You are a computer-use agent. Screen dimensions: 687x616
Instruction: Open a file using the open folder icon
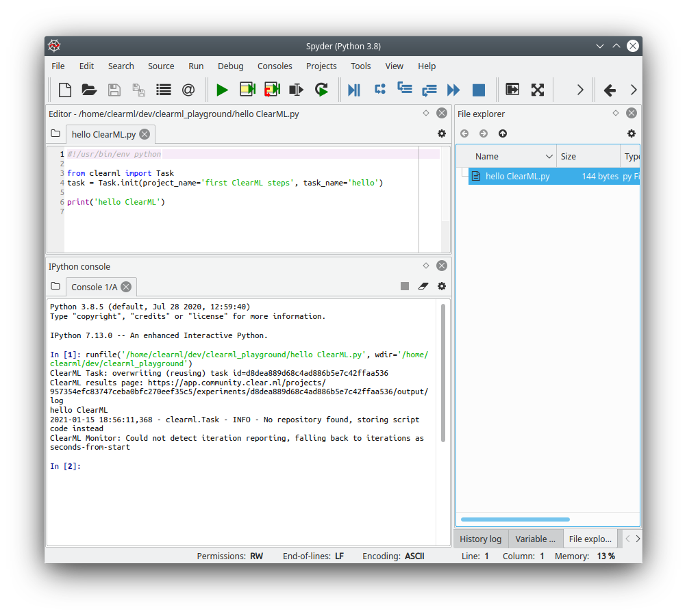pos(89,90)
